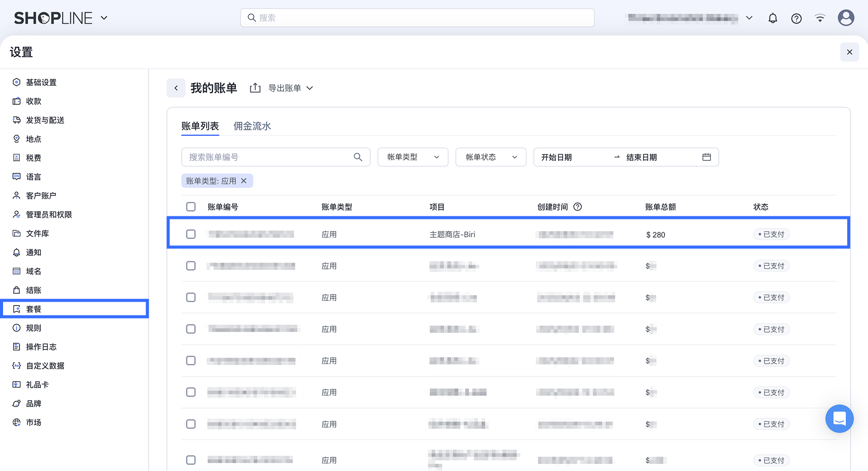
Task: Select the checkbox of the second bill row
Action: 191,266
